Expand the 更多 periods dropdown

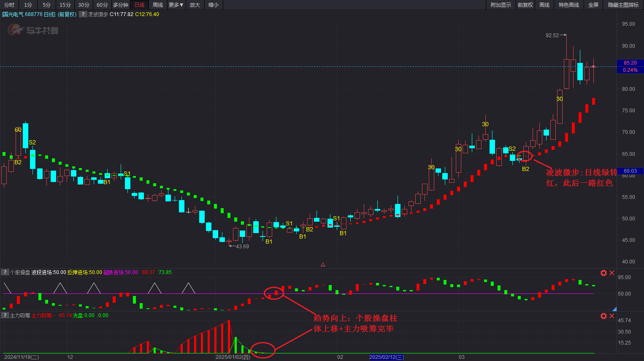click(176, 5)
